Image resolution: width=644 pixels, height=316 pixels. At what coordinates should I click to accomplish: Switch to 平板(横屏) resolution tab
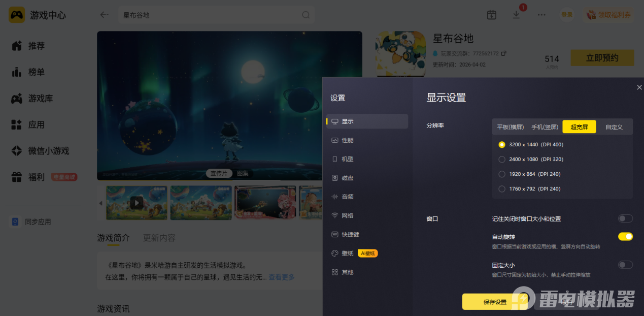pyautogui.click(x=510, y=127)
